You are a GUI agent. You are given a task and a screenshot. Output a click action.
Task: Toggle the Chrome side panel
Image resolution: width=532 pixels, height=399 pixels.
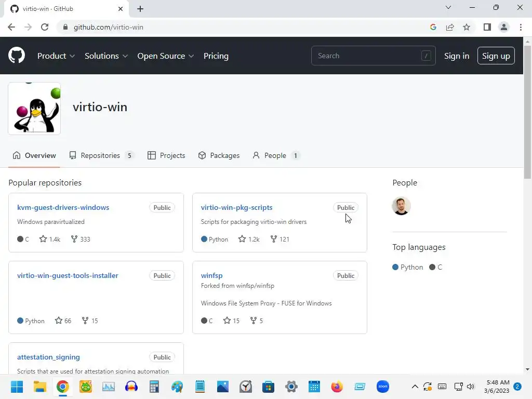487,27
